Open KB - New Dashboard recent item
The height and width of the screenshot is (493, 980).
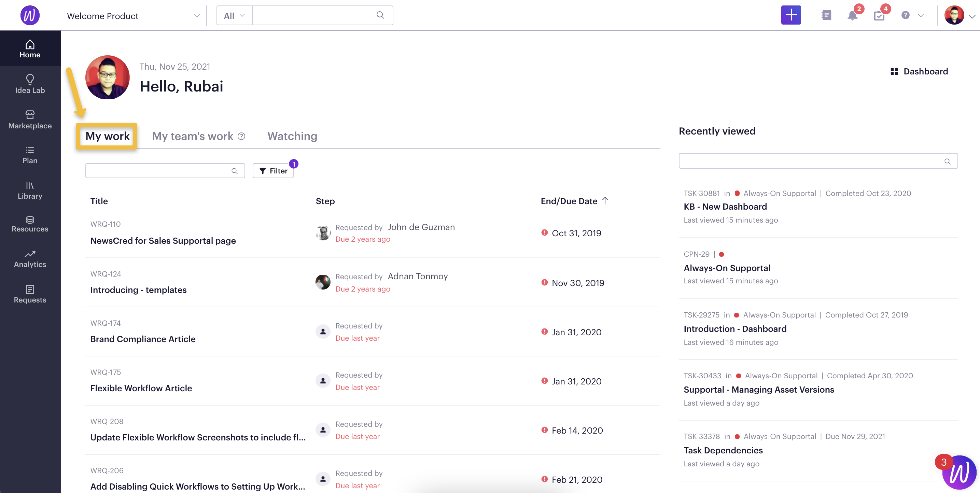click(725, 207)
